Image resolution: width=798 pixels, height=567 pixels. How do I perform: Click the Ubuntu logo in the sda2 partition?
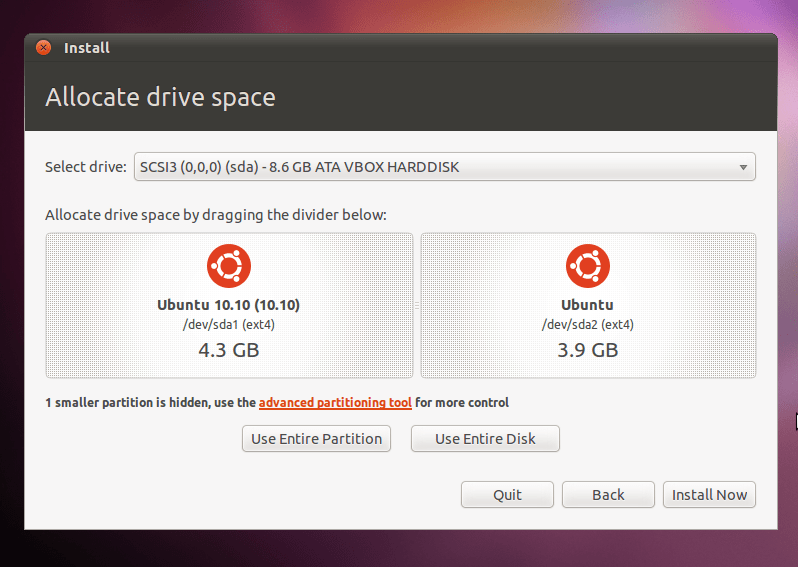pos(588,266)
